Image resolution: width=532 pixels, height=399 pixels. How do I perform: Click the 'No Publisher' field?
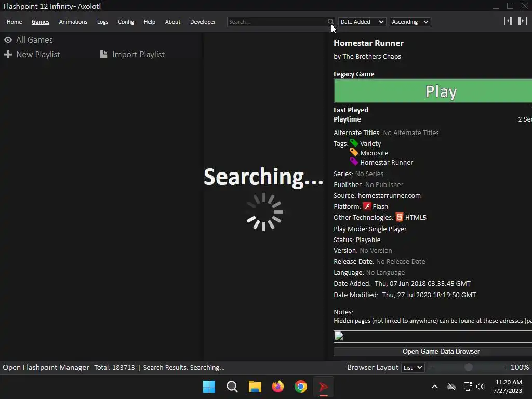click(384, 184)
